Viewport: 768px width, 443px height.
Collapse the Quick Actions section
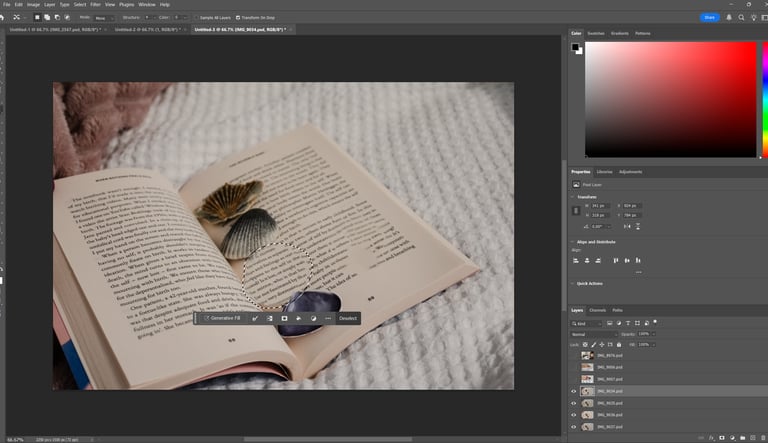click(x=571, y=283)
